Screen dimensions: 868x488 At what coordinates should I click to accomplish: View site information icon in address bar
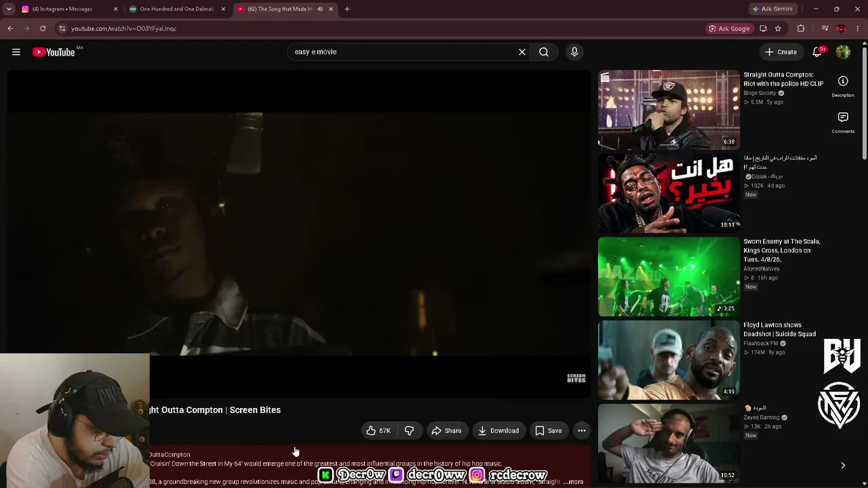(62, 28)
